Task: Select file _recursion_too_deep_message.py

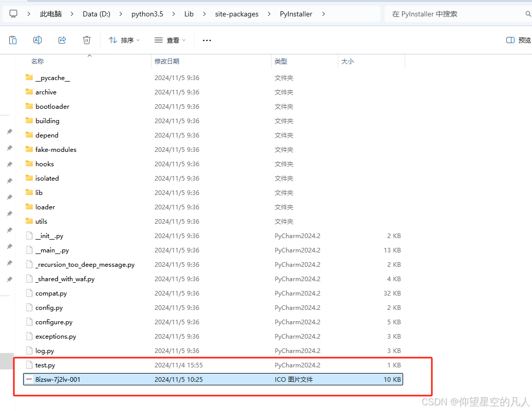Action: tap(85, 264)
